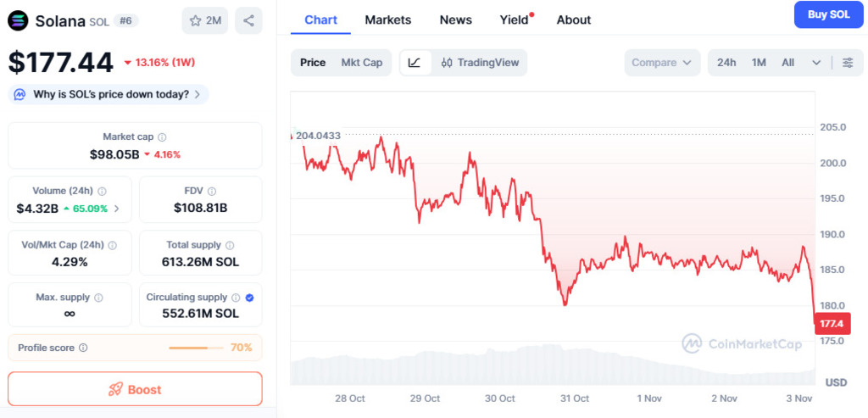Click the Market cap info icon

162,137
